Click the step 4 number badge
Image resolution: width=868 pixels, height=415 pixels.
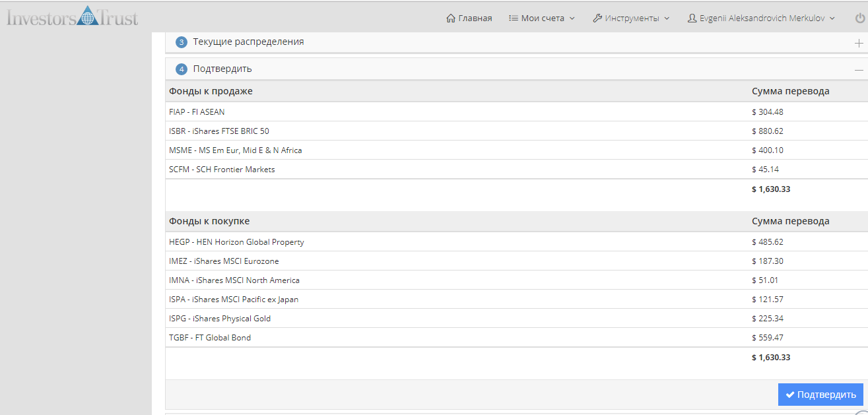point(182,69)
